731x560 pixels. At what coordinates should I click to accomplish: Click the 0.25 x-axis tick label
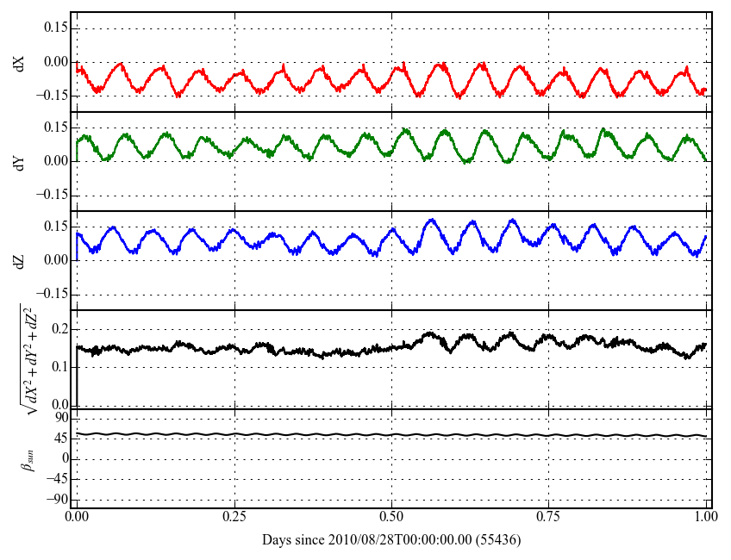(x=234, y=518)
